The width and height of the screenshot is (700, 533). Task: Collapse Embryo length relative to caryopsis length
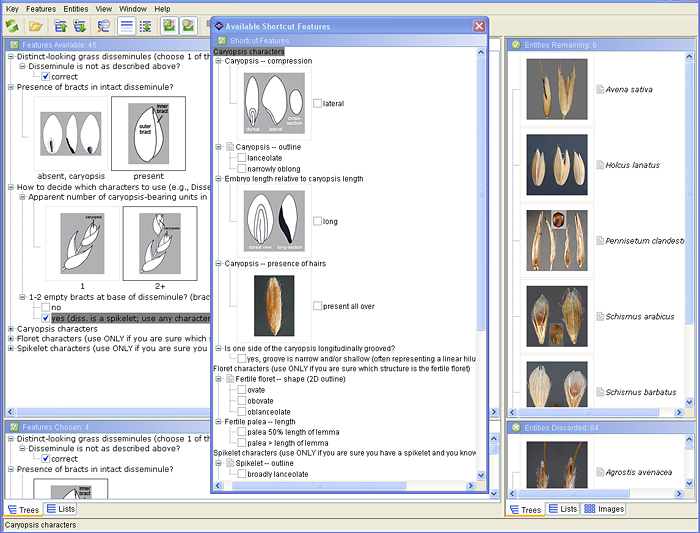point(218,179)
